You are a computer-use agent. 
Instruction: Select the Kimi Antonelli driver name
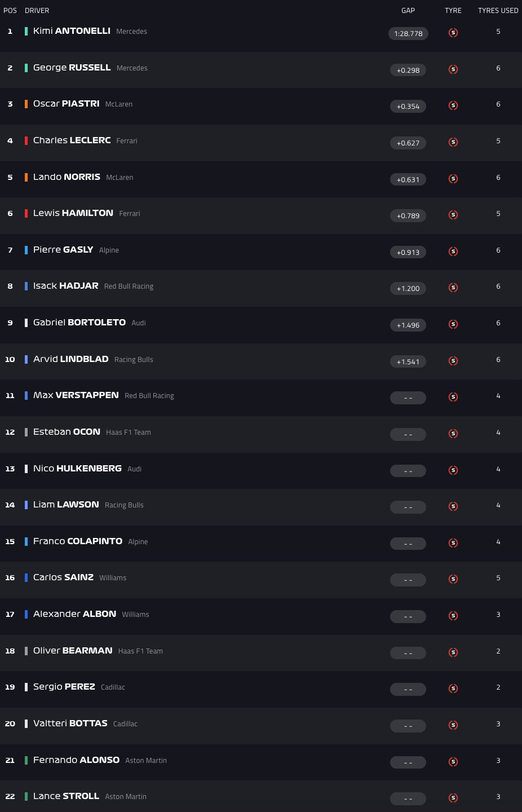point(72,31)
